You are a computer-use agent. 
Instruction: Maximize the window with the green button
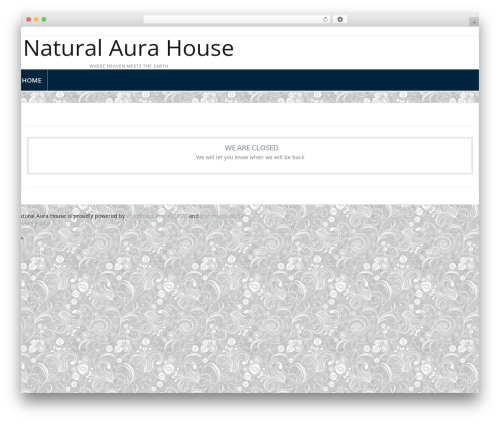click(x=44, y=20)
